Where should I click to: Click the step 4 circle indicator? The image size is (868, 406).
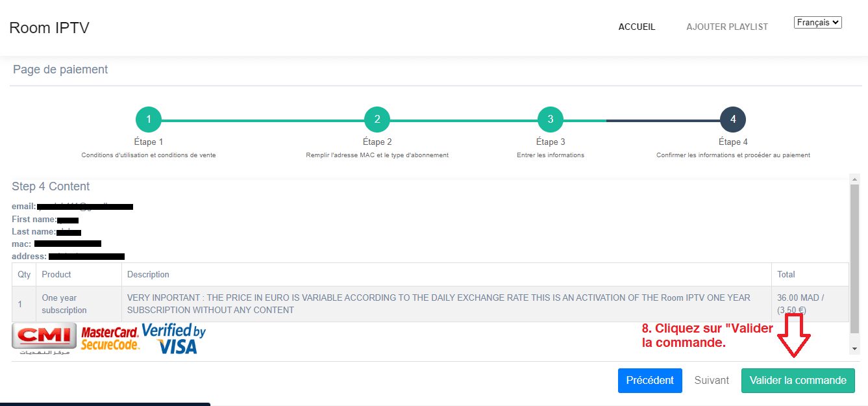(733, 120)
